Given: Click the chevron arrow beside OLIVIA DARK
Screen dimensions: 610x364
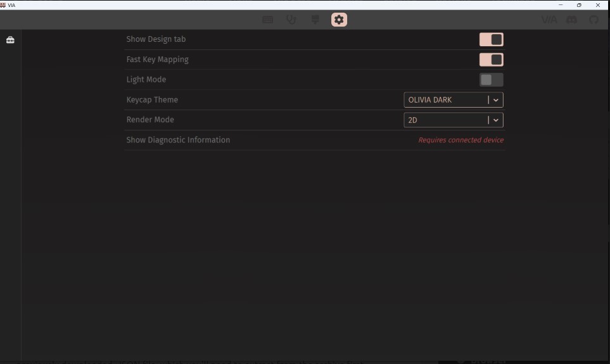Looking at the screenshot, I should tap(496, 100).
